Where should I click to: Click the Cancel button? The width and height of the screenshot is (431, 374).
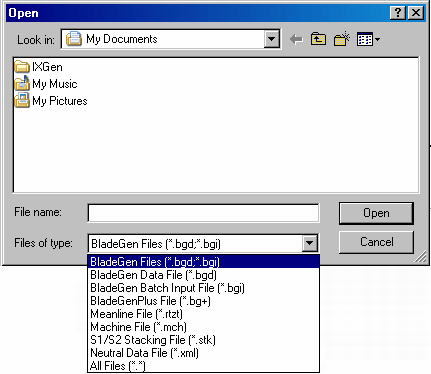(x=376, y=242)
